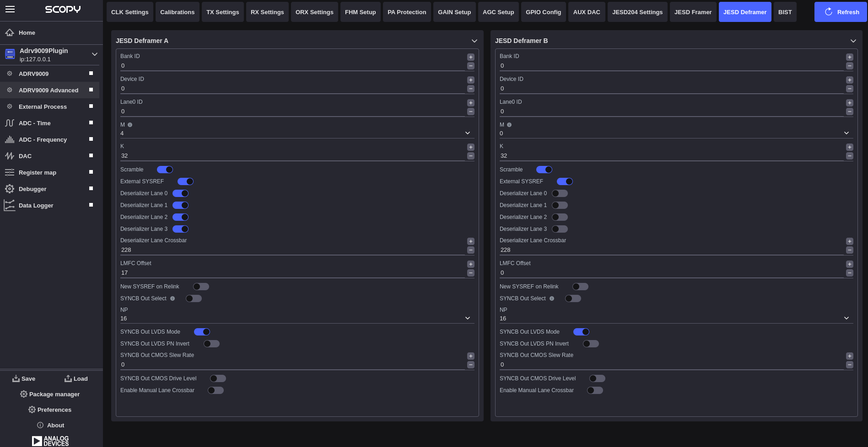Click the DAC signal icon

click(10, 156)
